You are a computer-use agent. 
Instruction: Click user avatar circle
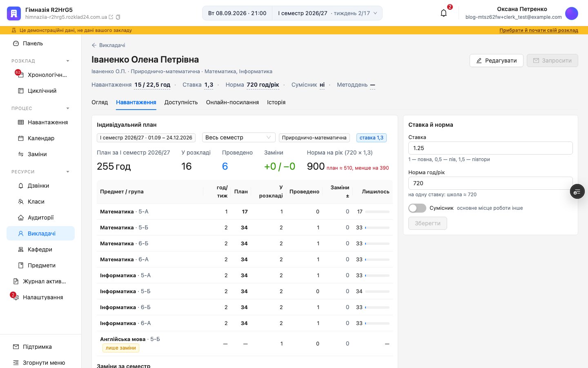pyautogui.click(x=572, y=13)
